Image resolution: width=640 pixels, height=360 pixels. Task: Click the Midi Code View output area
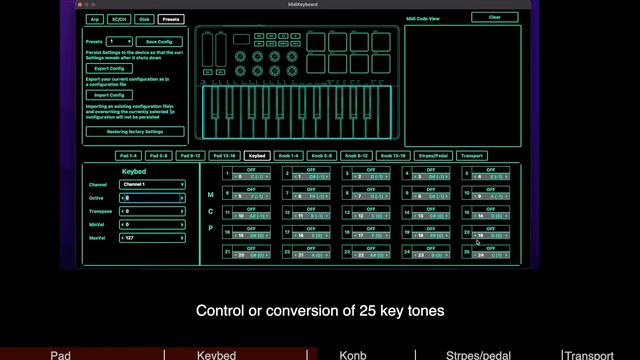(x=463, y=86)
